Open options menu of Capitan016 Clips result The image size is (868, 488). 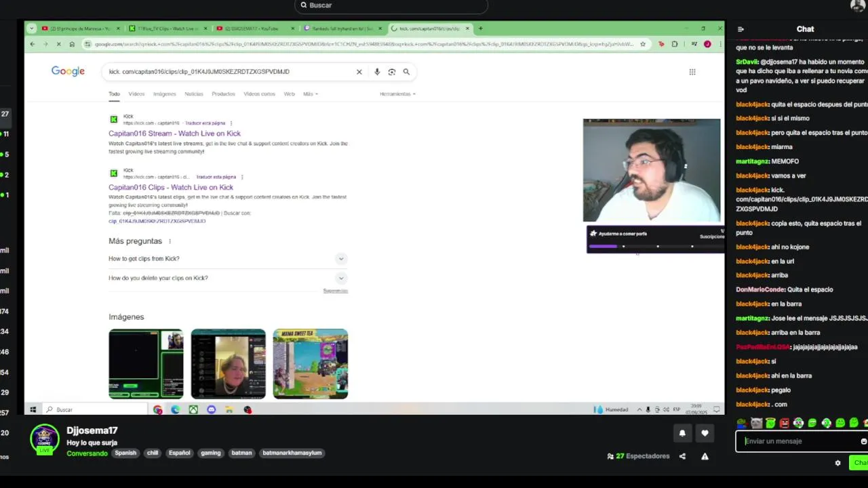coord(241,177)
